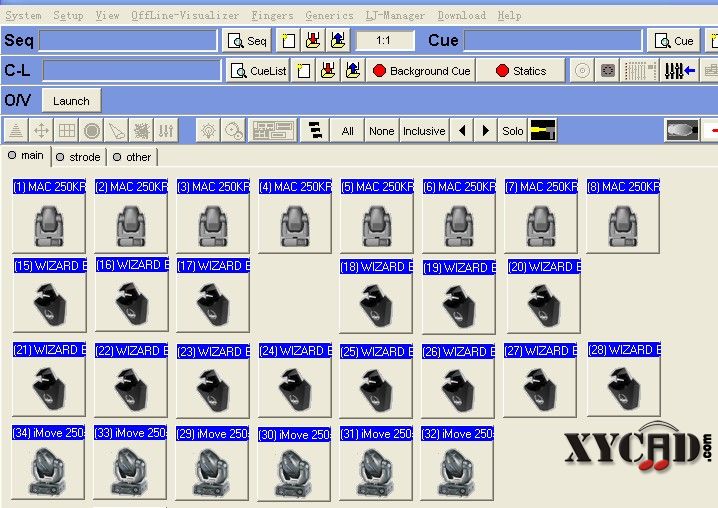The image size is (718, 508).
Task: Open the beam cone control icon
Action: (x=116, y=131)
